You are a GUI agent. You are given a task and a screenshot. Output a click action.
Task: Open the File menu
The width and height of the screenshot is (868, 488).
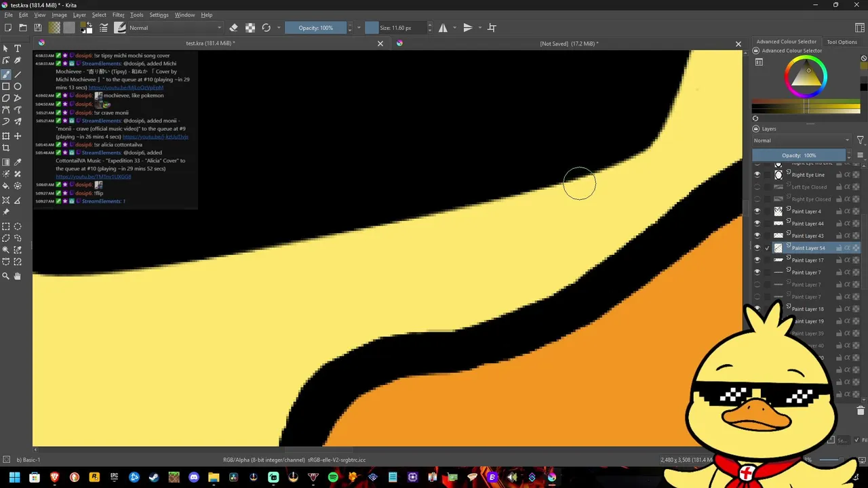(x=8, y=15)
